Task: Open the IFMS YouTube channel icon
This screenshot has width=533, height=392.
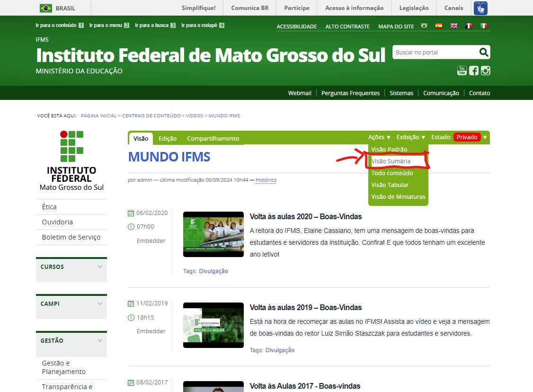Action: click(462, 70)
